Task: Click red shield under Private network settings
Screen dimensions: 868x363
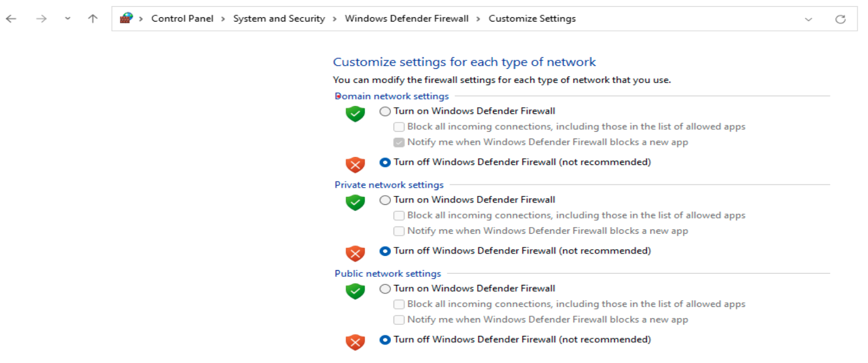Action: (x=355, y=253)
